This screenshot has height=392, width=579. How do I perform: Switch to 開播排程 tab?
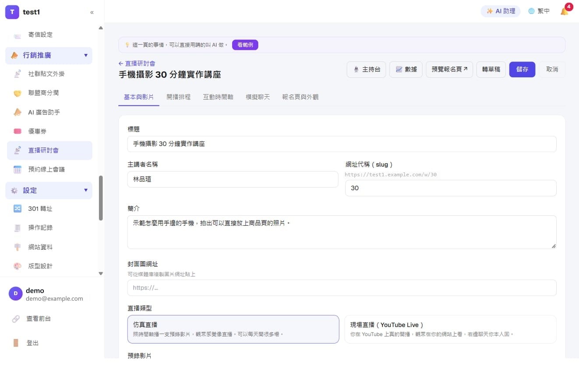178,97
